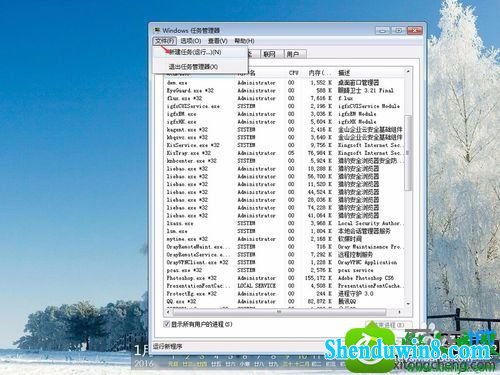Choose 退出任务管理器 from the menu
Viewport: 500px width, 375px height.
coord(193,67)
